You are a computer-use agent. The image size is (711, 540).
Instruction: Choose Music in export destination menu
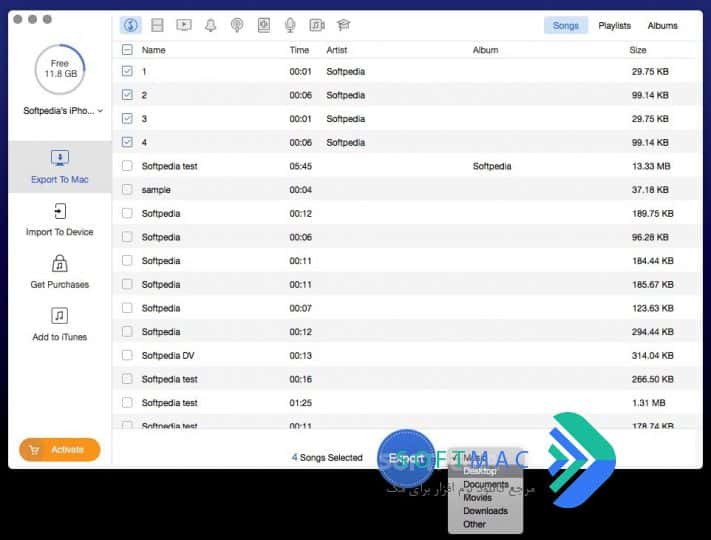[x=485, y=458]
